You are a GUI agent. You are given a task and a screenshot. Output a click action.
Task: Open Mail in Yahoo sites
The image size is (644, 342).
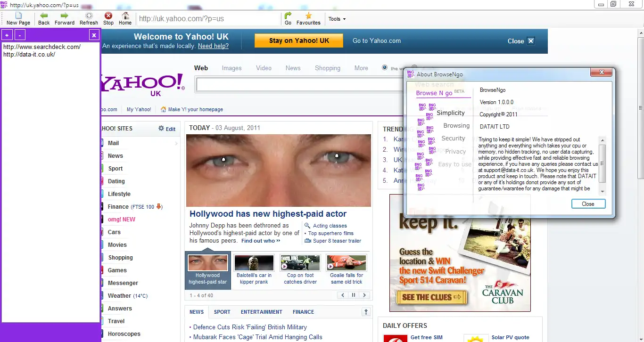point(113,143)
